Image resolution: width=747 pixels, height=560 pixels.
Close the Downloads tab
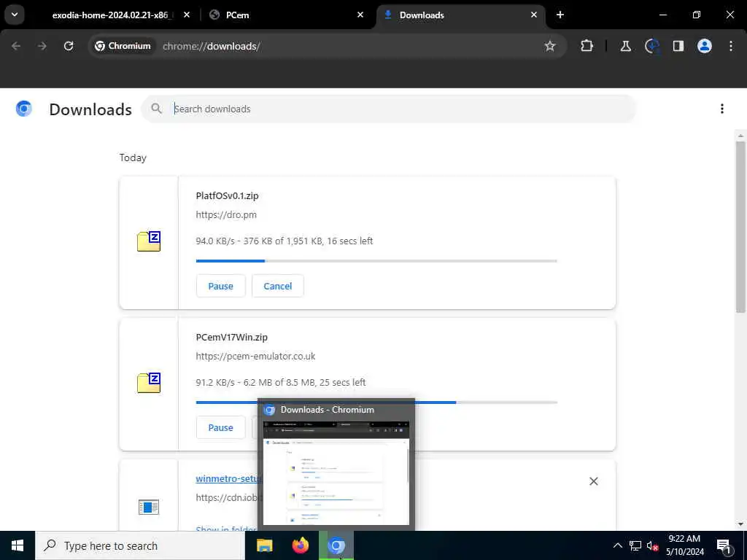pos(533,15)
